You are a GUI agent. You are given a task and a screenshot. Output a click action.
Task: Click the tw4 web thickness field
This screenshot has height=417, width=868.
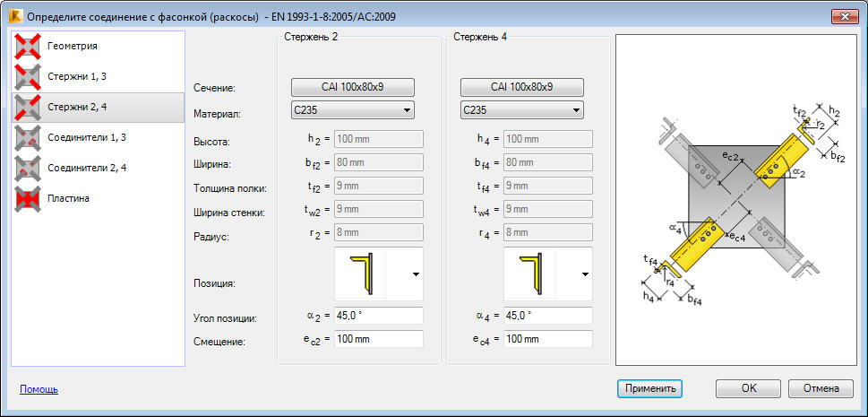548,209
